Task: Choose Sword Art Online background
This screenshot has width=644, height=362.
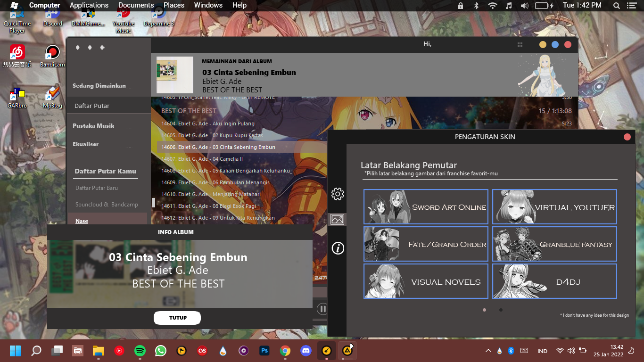Action: point(426,206)
